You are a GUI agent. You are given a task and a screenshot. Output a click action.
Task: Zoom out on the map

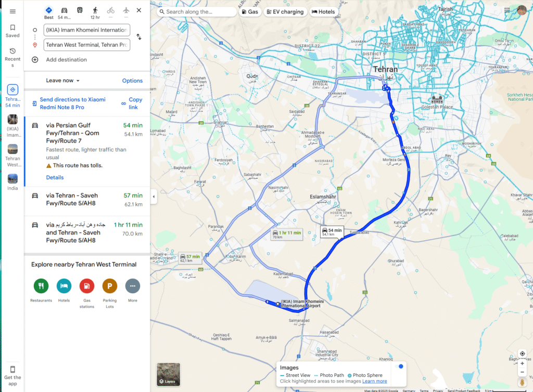click(x=522, y=372)
